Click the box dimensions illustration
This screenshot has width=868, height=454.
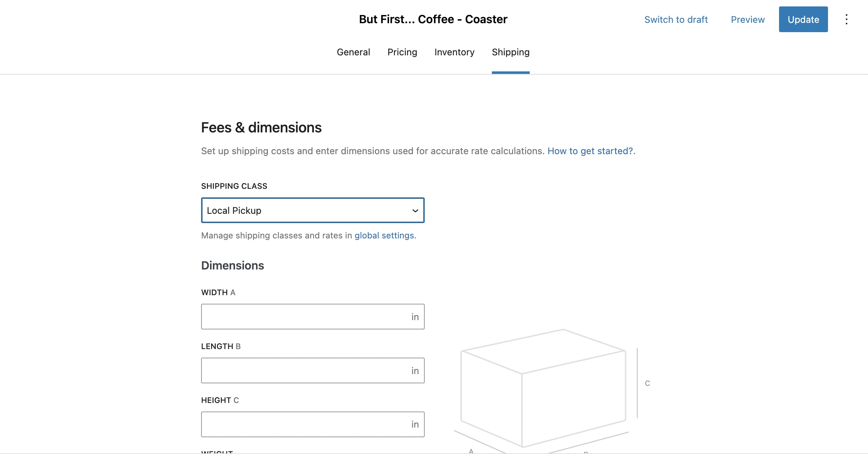click(x=552, y=391)
